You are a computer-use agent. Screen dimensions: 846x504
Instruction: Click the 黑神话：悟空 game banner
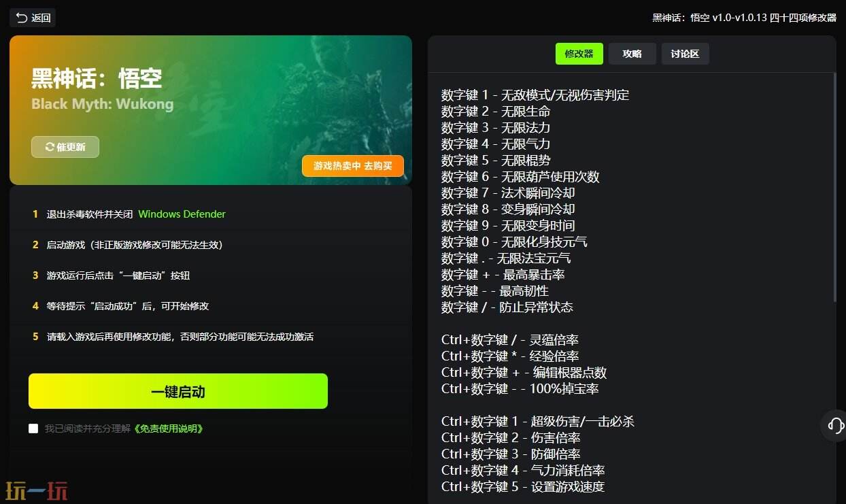[x=211, y=110]
